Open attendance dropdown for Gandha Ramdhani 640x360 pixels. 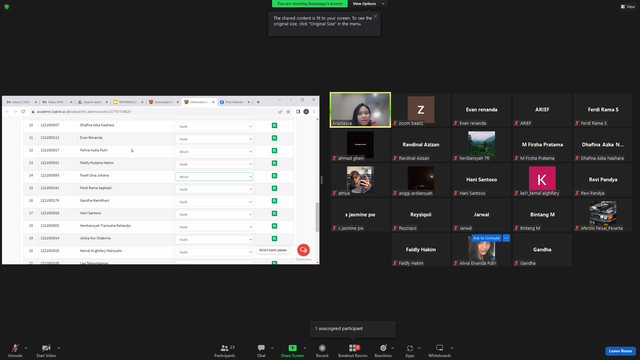[x=214, y=202]
